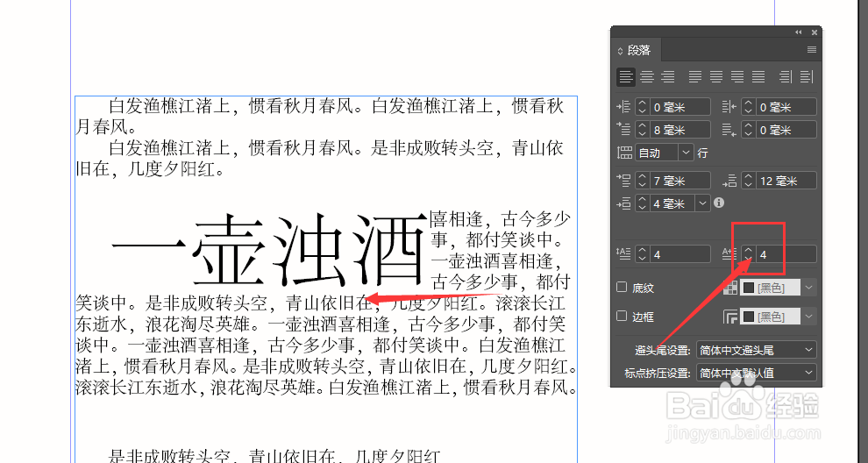The width and height of the screenshot is (868, 463).
Task: Click left indent stepper arrows
Action: point(642,107)
